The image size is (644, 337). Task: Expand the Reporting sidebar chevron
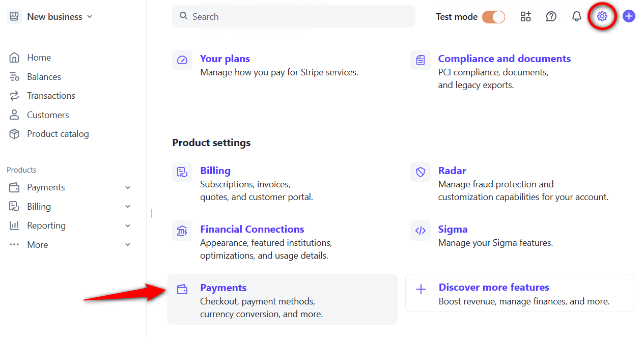click(128, 226)
